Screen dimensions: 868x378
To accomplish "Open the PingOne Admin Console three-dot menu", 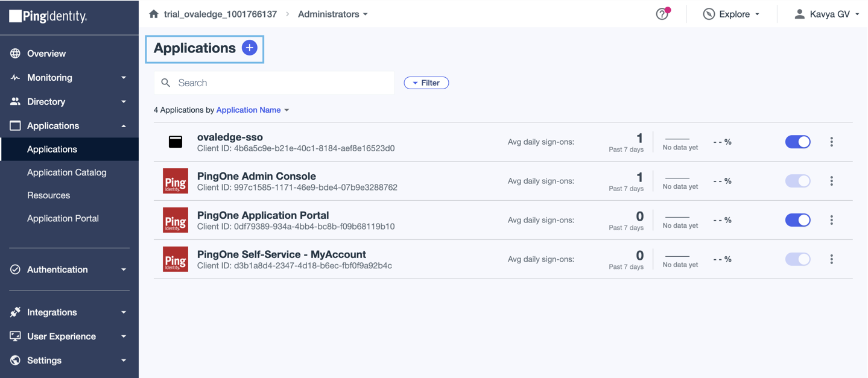I will pyautogui.click(x=831, y=181).
